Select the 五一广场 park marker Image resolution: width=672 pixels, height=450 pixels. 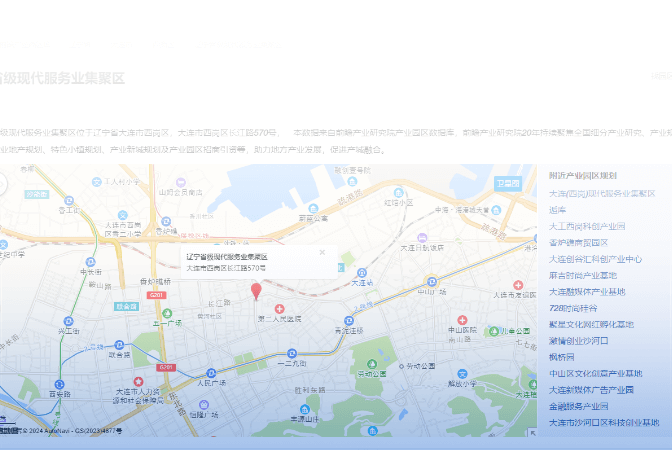(x=165, y=312)
